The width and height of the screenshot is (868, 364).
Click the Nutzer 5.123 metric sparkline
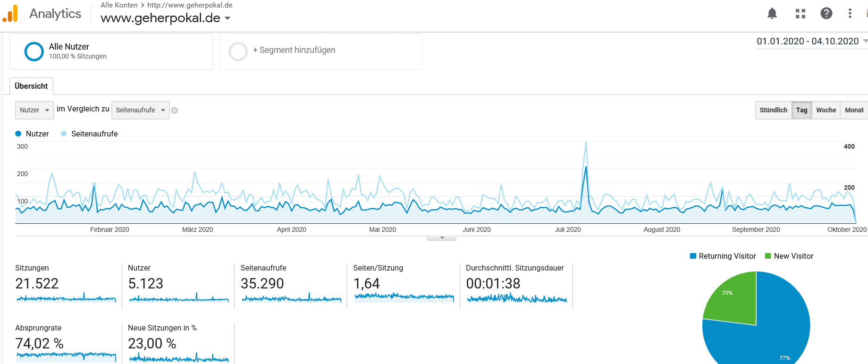[x=179, y=297]
